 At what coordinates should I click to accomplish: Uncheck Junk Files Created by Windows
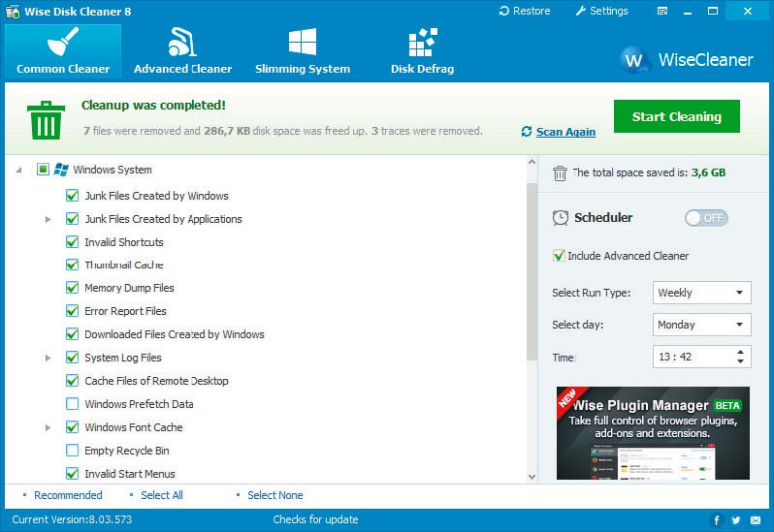tap(72, 196)
